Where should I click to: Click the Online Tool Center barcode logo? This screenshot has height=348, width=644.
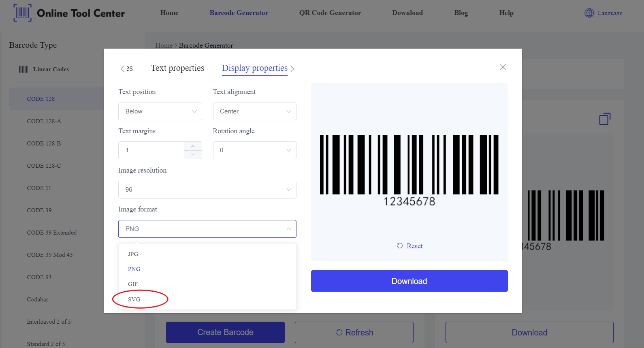(x=22, y=13)
